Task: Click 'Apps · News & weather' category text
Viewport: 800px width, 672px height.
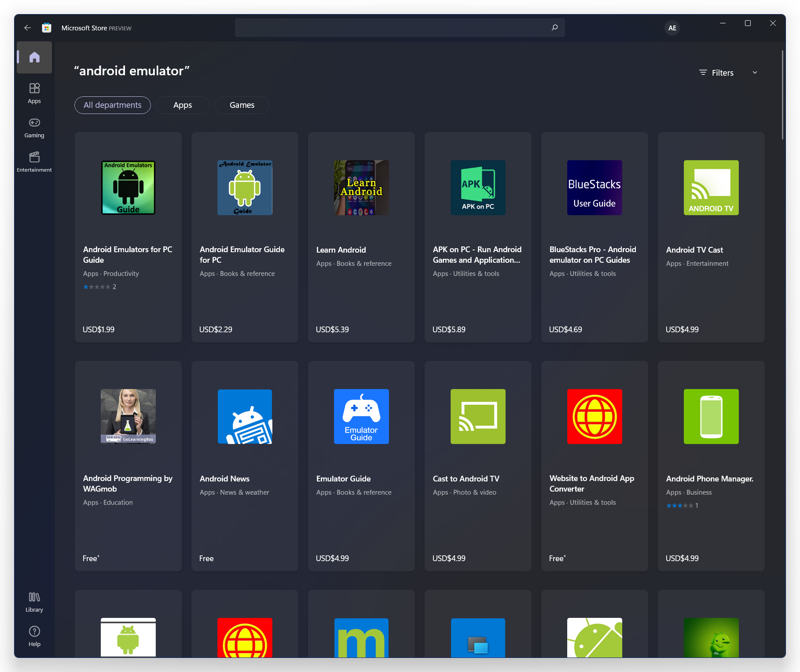Action: pos(235,492)
